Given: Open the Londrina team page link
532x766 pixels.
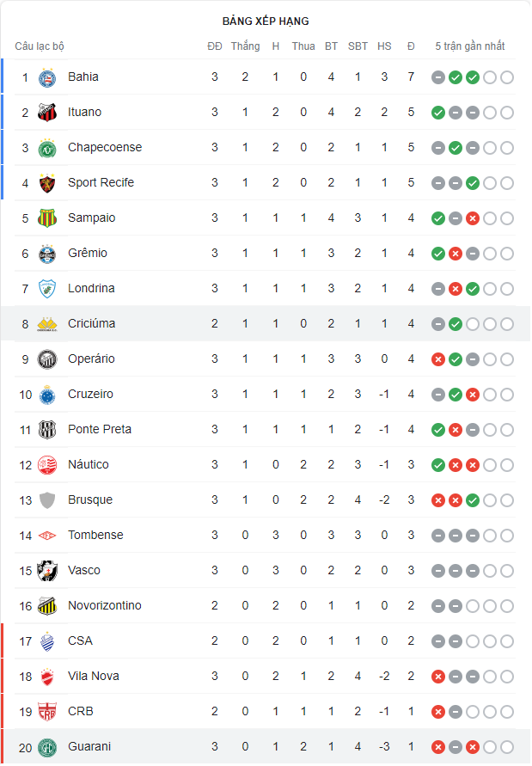Looking at the screenshot, I should pyautogui.click(x=91, y=289).
